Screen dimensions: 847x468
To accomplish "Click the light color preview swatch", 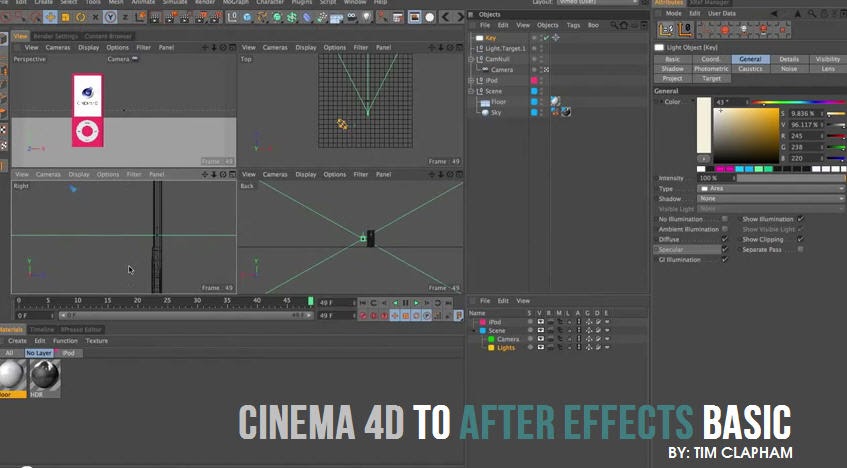I will point(704,125).
